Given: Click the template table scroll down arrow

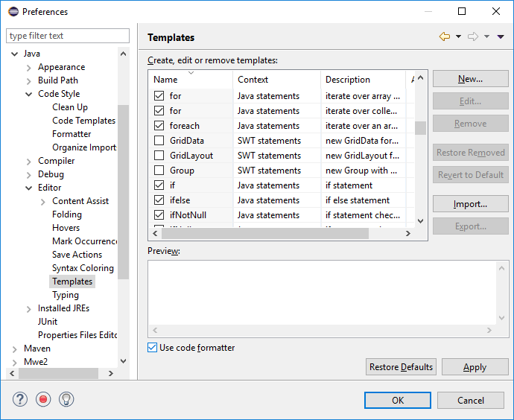Looking at the screenshot, I should click(x=420, y=221).
